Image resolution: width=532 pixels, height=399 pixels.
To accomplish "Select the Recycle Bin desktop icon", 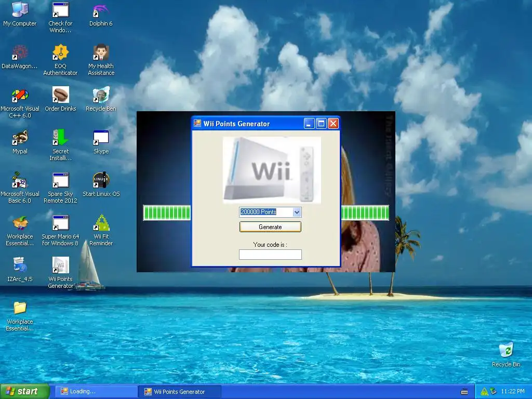I will pos(506,355).
